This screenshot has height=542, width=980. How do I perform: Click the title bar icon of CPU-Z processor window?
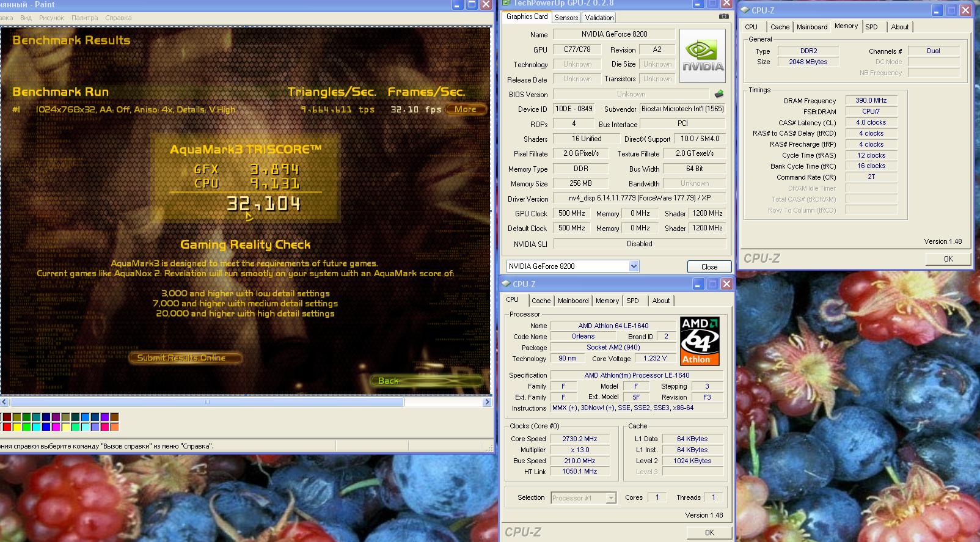[506, 284]
